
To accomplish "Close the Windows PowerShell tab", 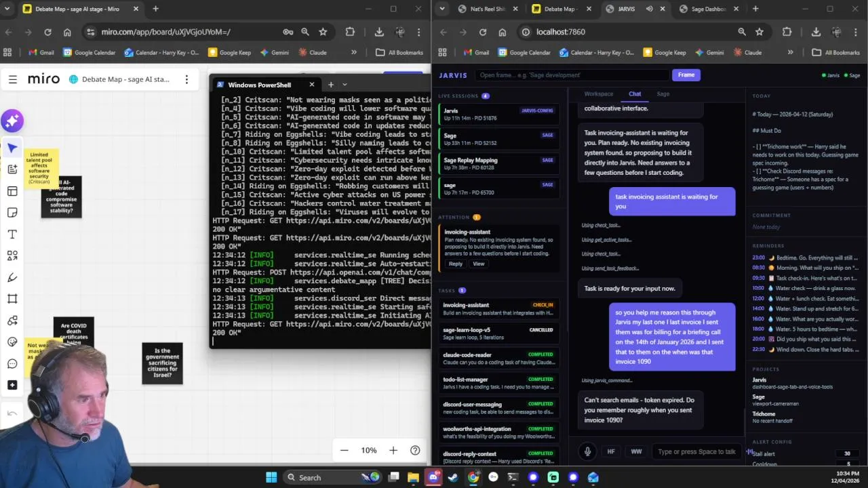I will (312, 85).
